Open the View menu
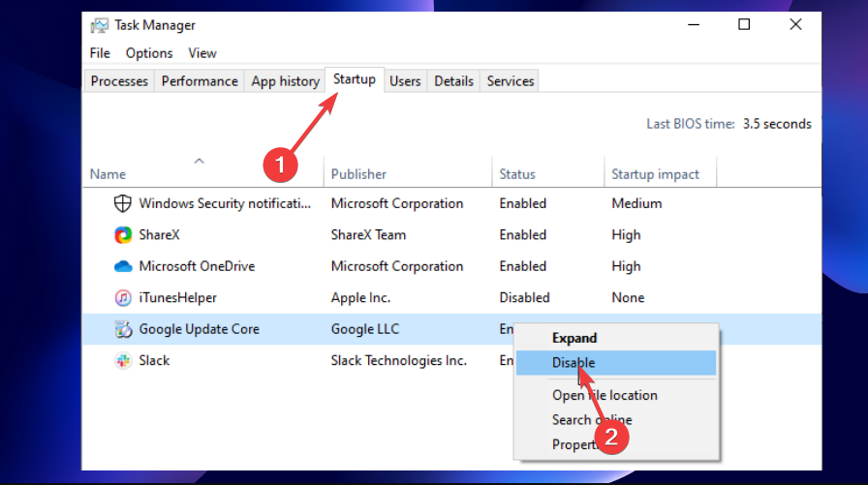868x485 pixels. [x=202, y=53]
